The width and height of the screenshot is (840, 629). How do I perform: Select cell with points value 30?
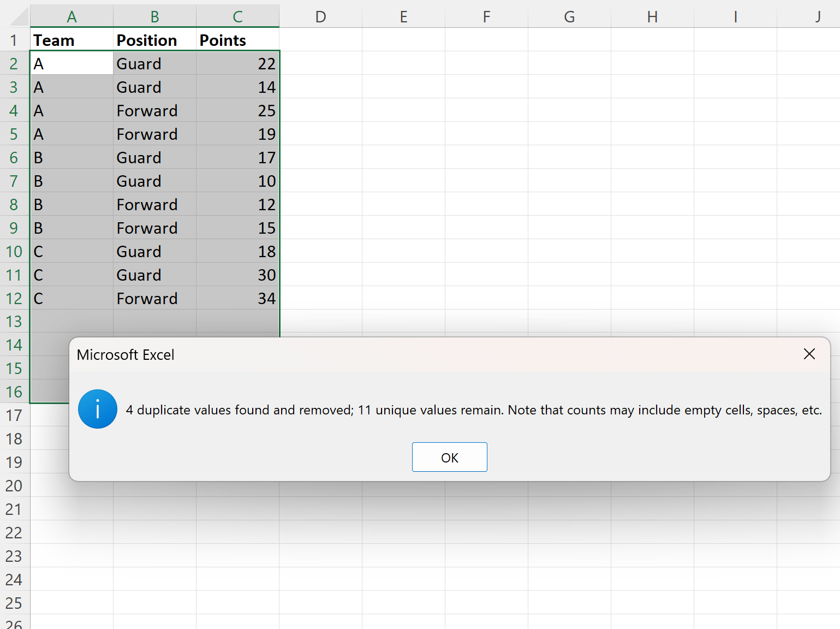(237, 275)
